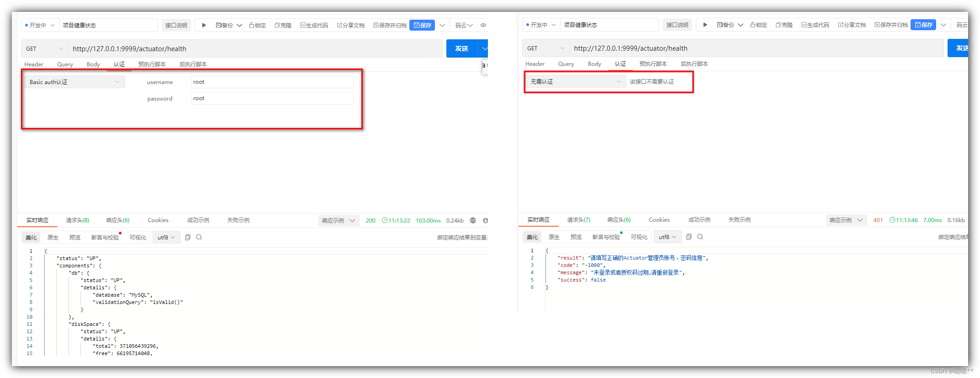Run the request with the right panel play icon
The width and height of the screenshot is (980, 378).
tap(705, 25)
